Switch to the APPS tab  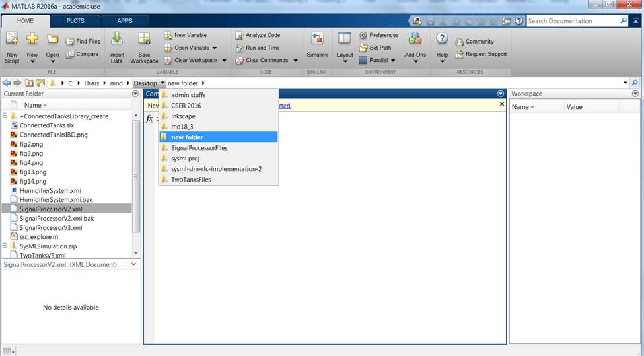(125, 20)
